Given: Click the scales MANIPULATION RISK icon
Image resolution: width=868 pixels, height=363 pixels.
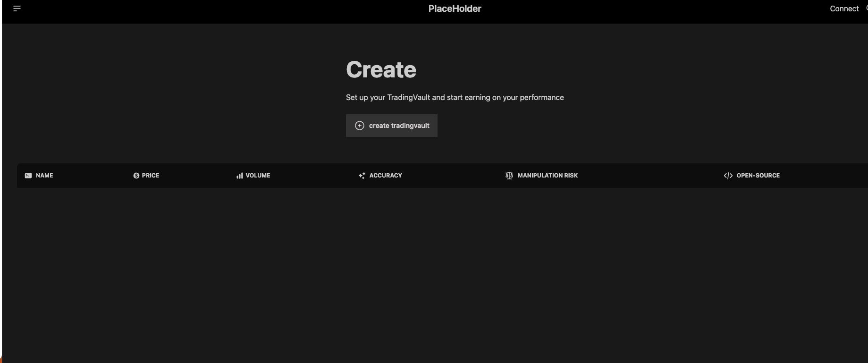Looking at the screenshot, I should [x=509, y=176].
